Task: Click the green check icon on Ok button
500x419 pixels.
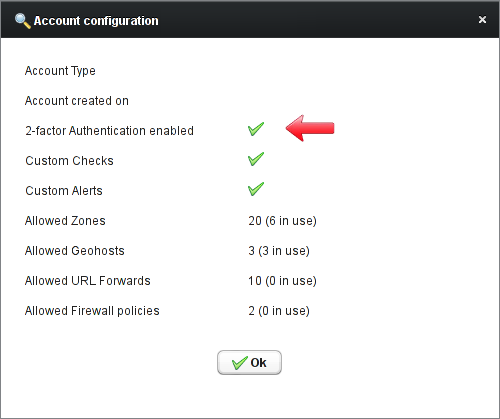Action: tap(240, 363)
